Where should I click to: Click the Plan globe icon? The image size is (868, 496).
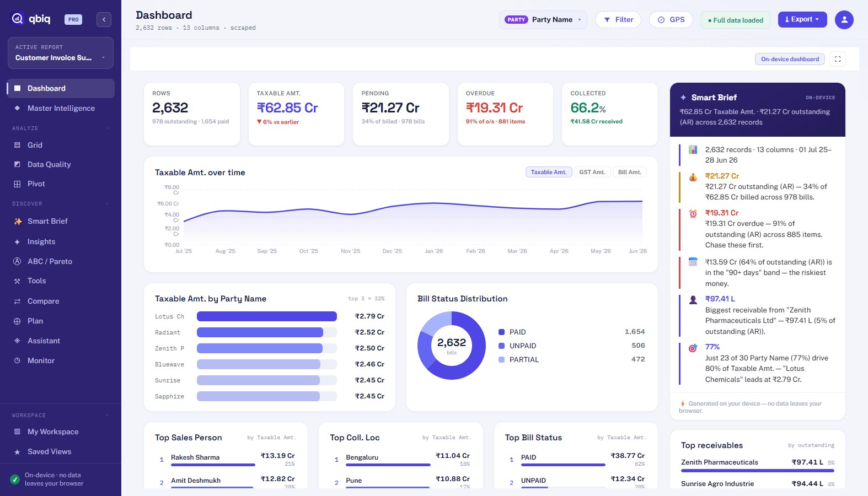click(x=17, y=321)
